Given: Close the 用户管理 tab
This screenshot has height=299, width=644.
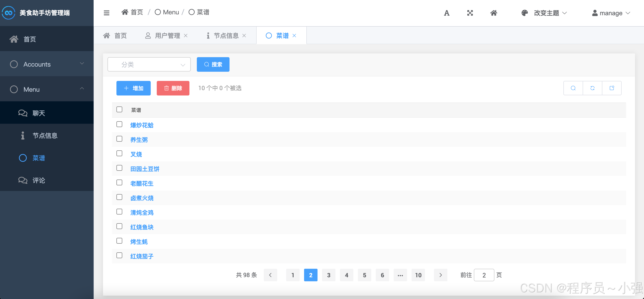Looking at the screenshot, I should pyautogui.click(x=186, y=36).
